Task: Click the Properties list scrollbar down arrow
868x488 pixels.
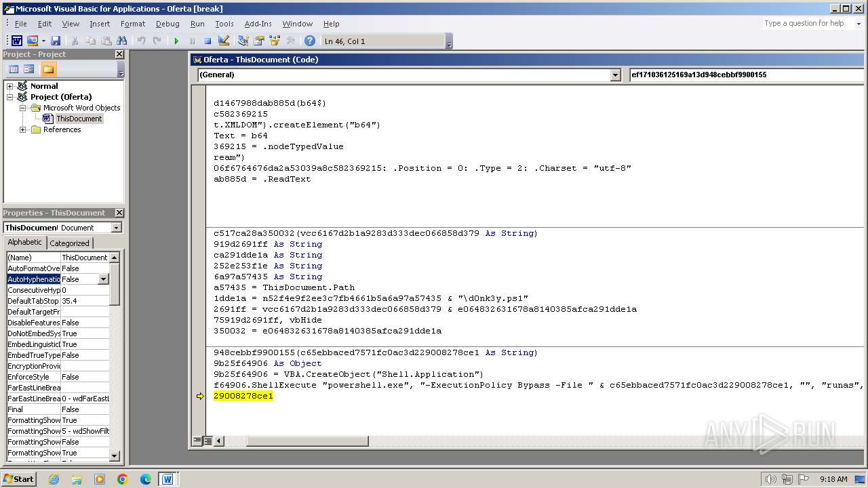Action: (115, 456)
